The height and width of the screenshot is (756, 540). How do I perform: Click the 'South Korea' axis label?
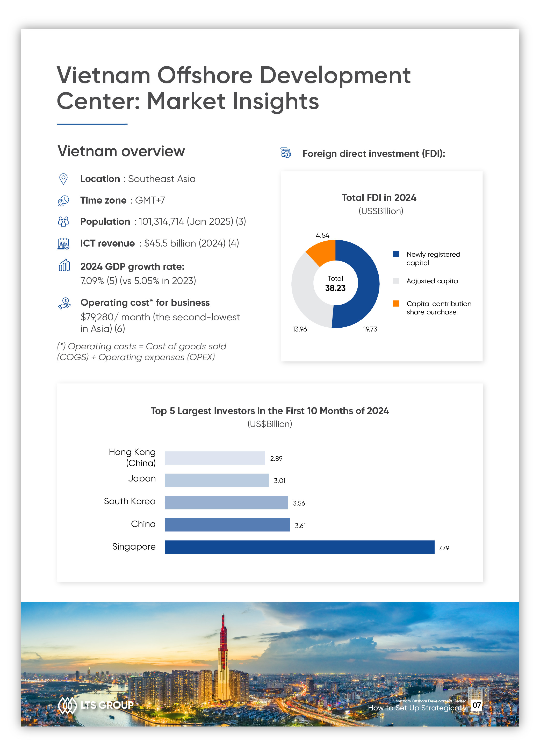click(130, 501)
